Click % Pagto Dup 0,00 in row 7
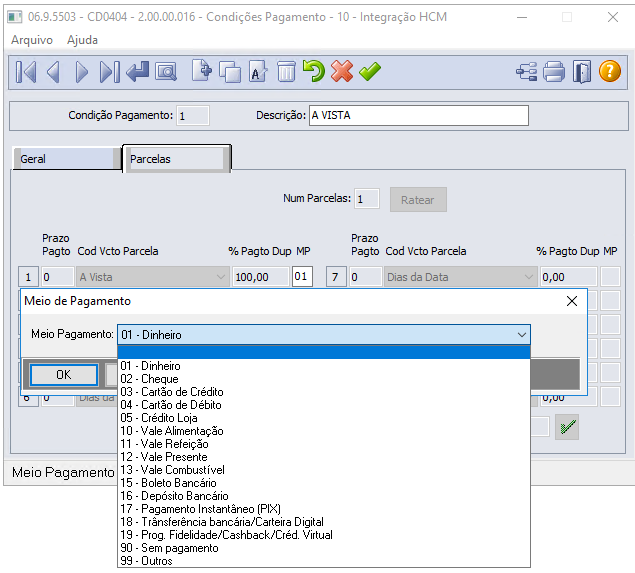 tap(569, 277)
